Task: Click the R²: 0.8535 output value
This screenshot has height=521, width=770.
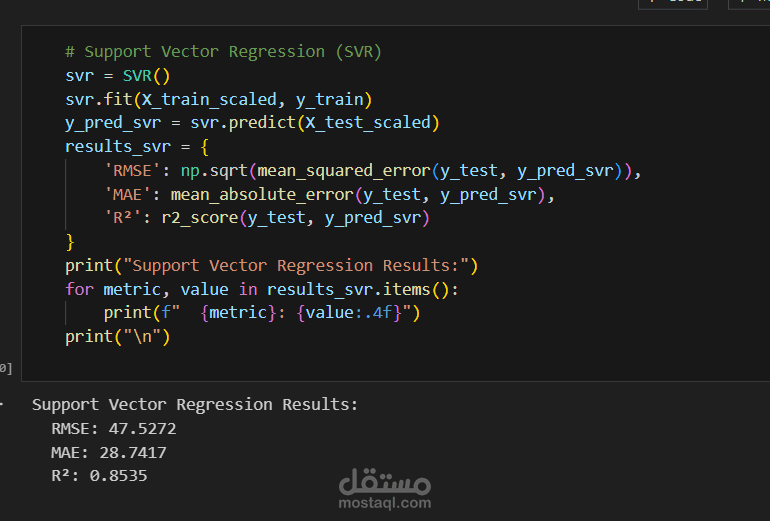Action: coord(118,476)
